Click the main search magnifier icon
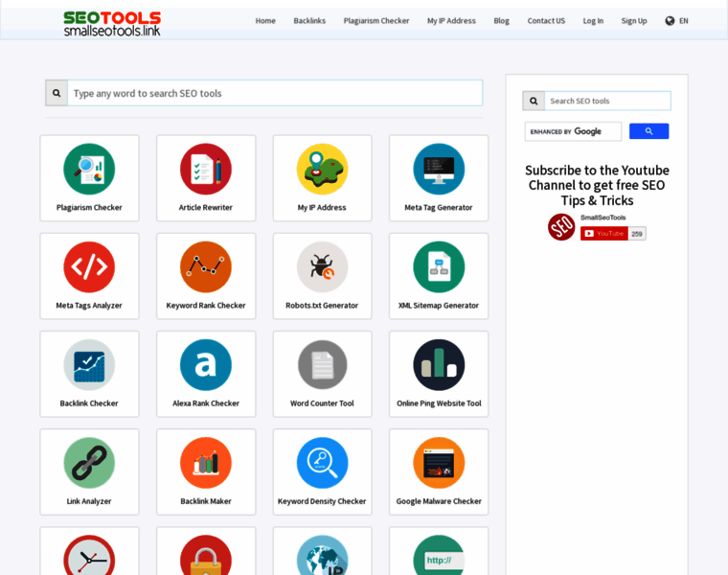This screenshot has height=575, width=728. (x=57, y=93)
